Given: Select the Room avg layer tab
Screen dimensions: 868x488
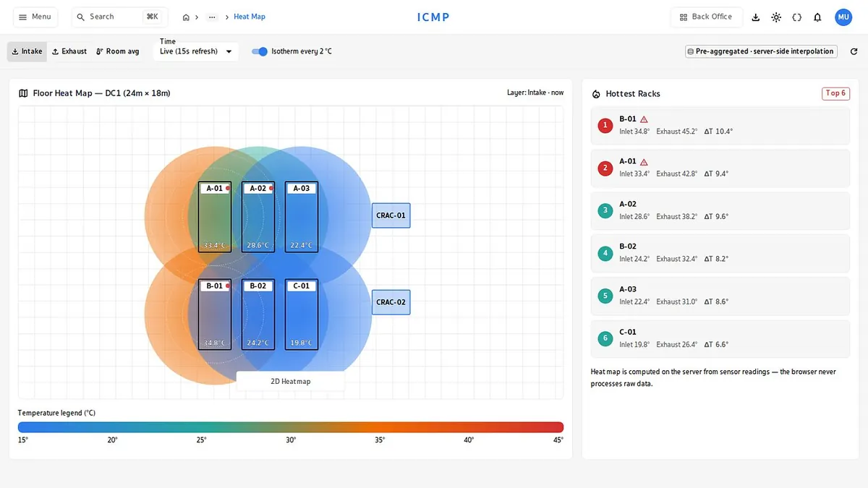Looking at the screenshot, I should (x=117, y=51).
